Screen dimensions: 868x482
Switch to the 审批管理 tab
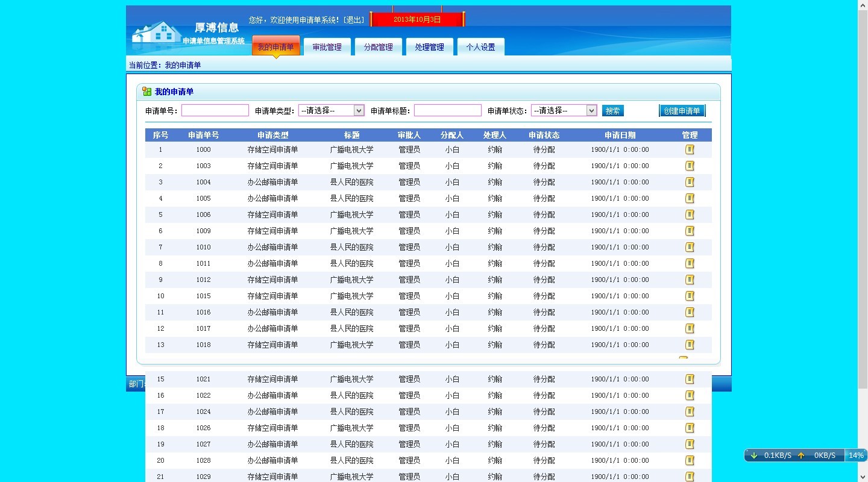[x=326, y=46]
